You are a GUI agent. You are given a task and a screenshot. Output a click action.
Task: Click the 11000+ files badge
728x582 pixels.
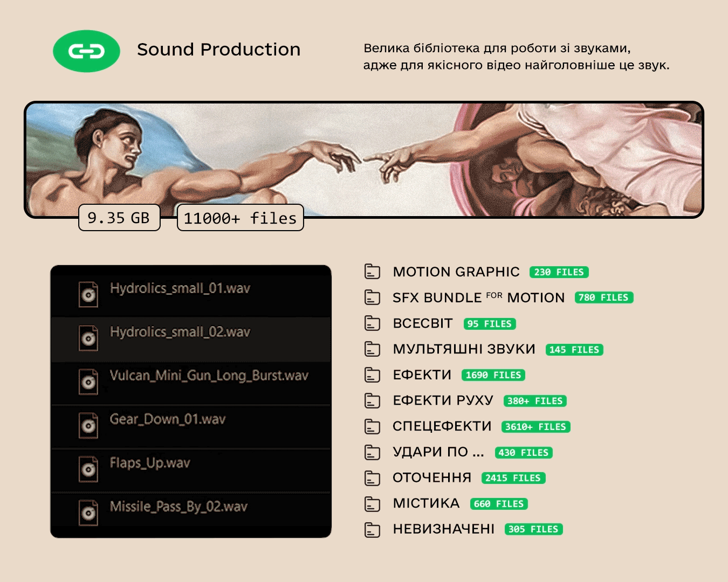point(240,218)
